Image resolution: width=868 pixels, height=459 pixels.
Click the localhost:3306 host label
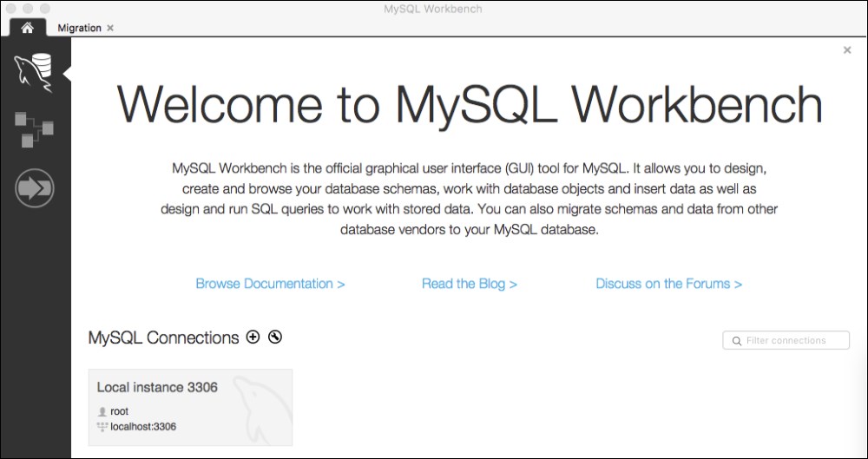(x=143, y=426)
